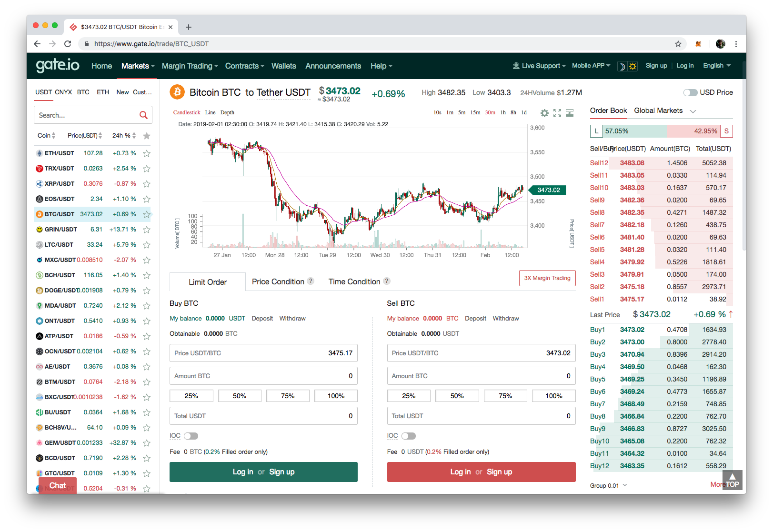Click MetaMask fox extension icon
The width and height of the screenshot is (773, 532).
[698, 44]
